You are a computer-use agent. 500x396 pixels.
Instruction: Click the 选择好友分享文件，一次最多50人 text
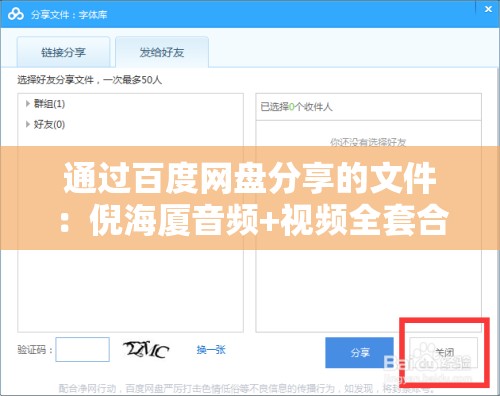[90, 80]
